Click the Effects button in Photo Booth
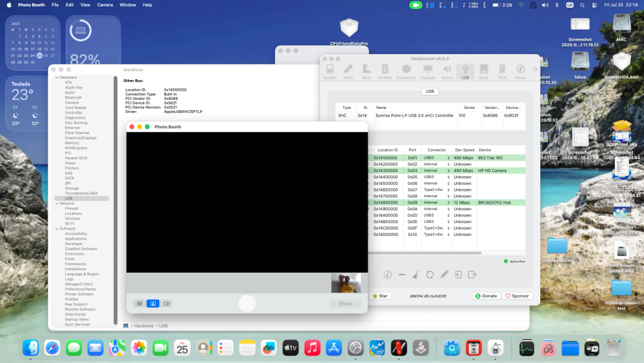 [345, 304]
